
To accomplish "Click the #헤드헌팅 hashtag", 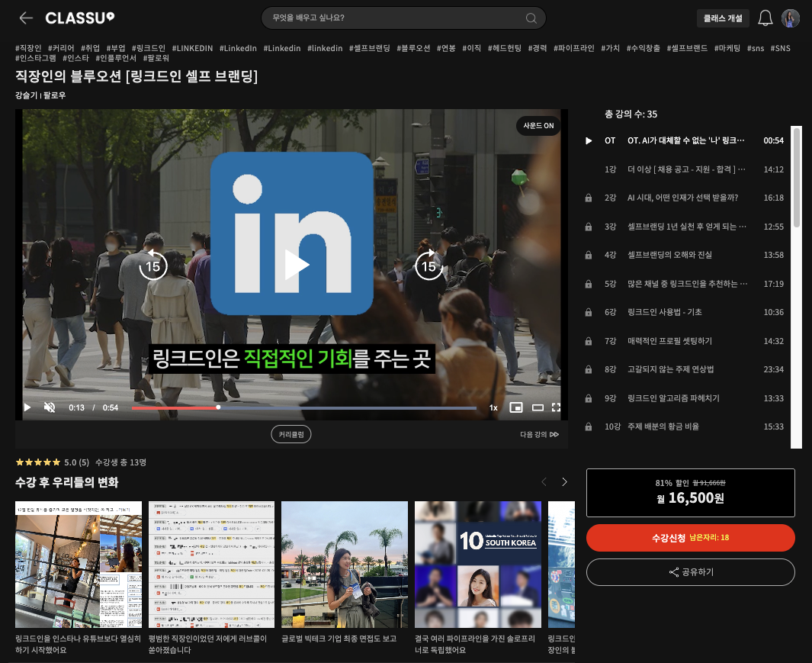I will 505,48.
